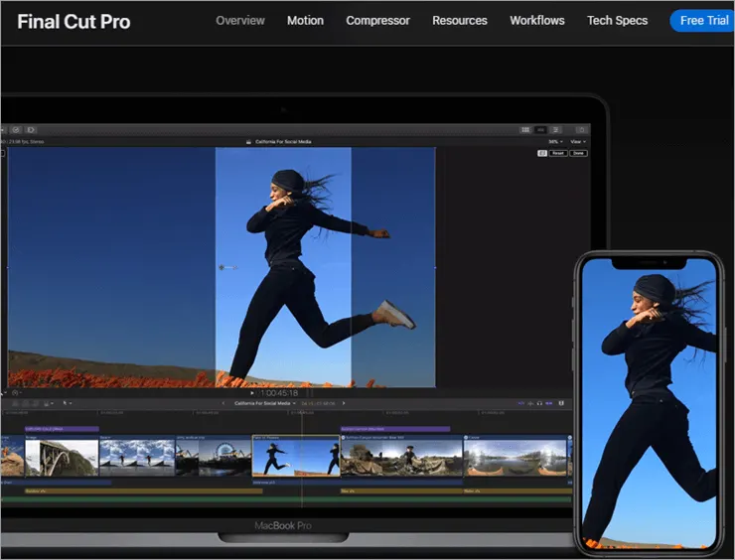This screenshot has width=735, height=560.
Task: Select the 360 lake clip in timeline
Action: click(515, 456)
